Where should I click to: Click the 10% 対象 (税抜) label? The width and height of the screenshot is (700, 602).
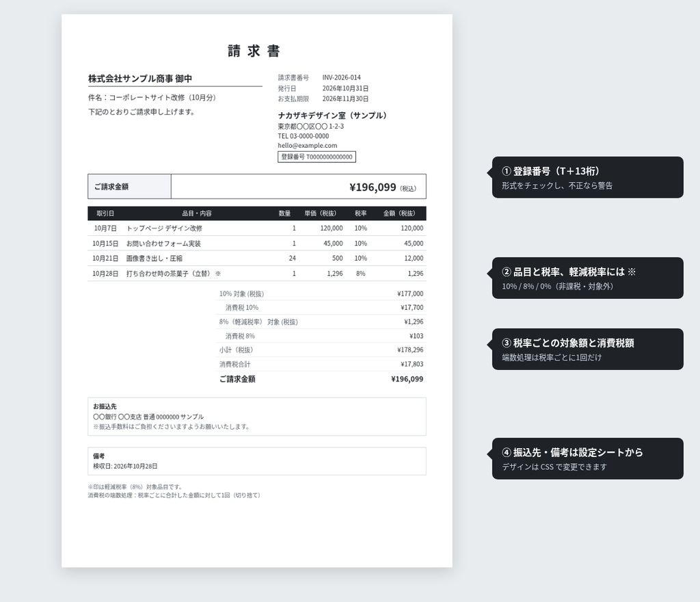pyautogui.click(x=241, y=293)
